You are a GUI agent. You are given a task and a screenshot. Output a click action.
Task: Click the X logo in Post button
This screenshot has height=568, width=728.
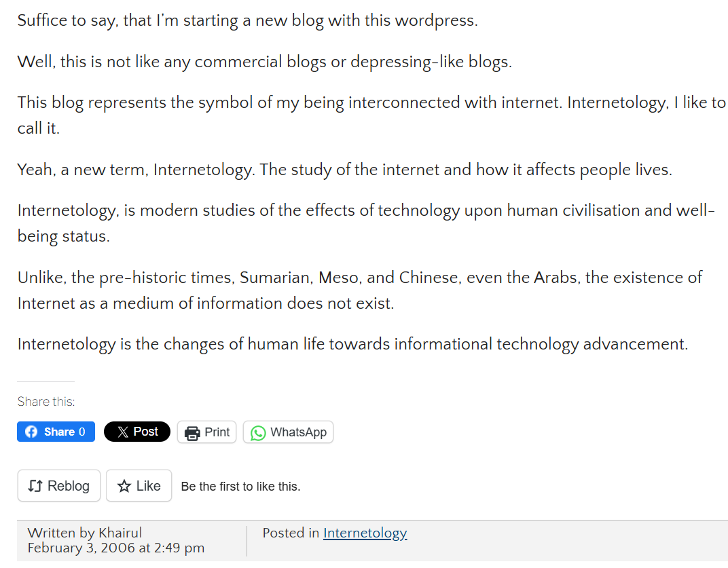point(123,432)
